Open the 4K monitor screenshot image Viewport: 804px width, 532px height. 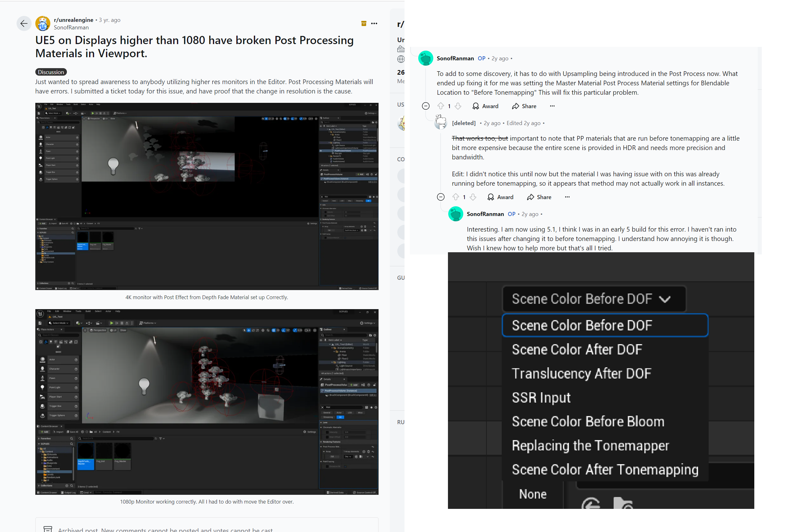207,196
